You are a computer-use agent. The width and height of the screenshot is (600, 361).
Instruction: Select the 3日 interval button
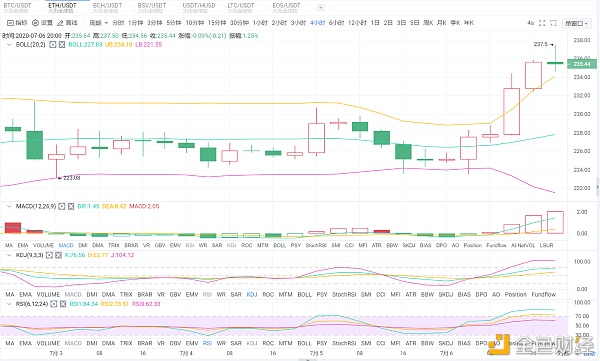[x=401, y=23]
